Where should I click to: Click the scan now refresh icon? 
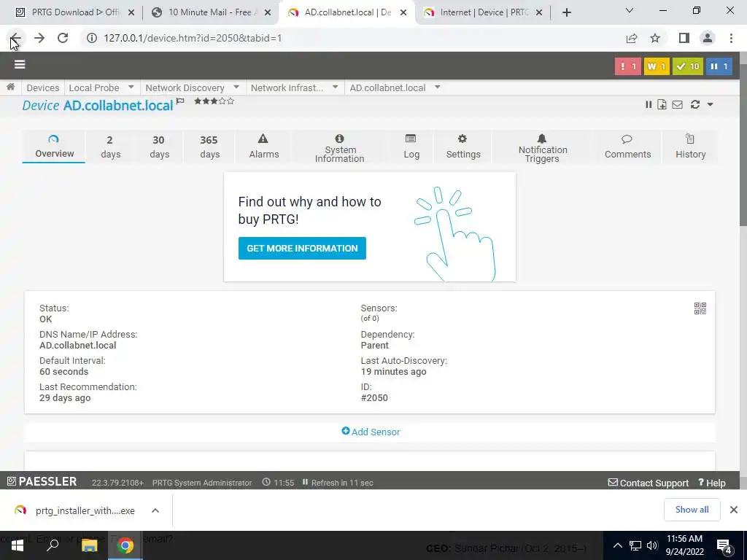[x=695, y=104]
